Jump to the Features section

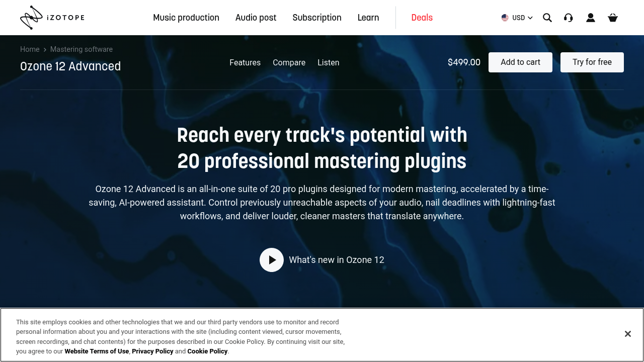[245, 62]
